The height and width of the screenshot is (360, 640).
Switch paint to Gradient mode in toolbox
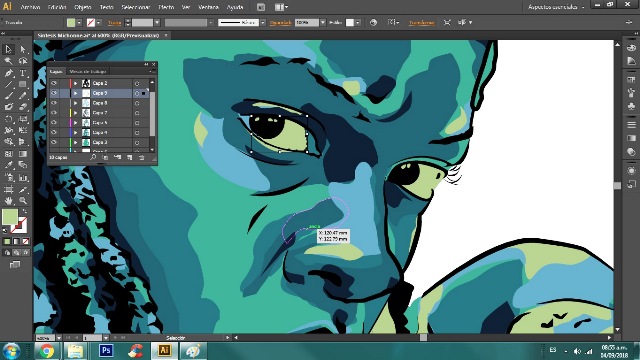(x=16, y=242)
